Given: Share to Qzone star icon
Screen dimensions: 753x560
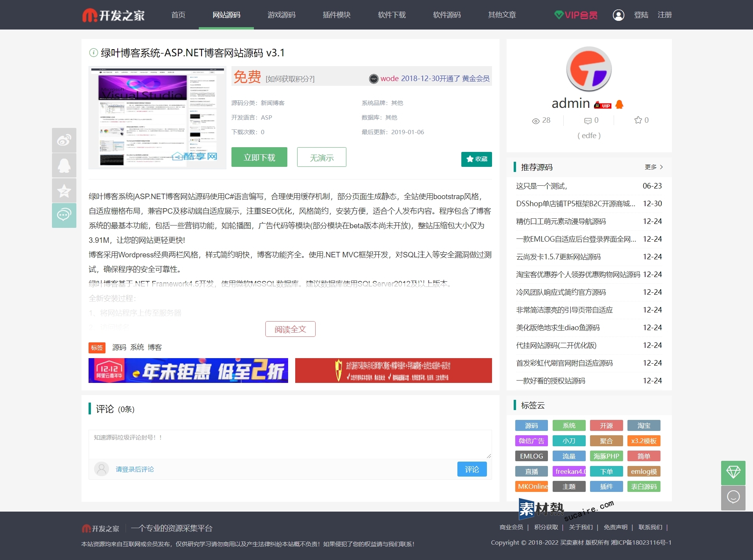Looking at the screenshot, I should coord(64,190).
